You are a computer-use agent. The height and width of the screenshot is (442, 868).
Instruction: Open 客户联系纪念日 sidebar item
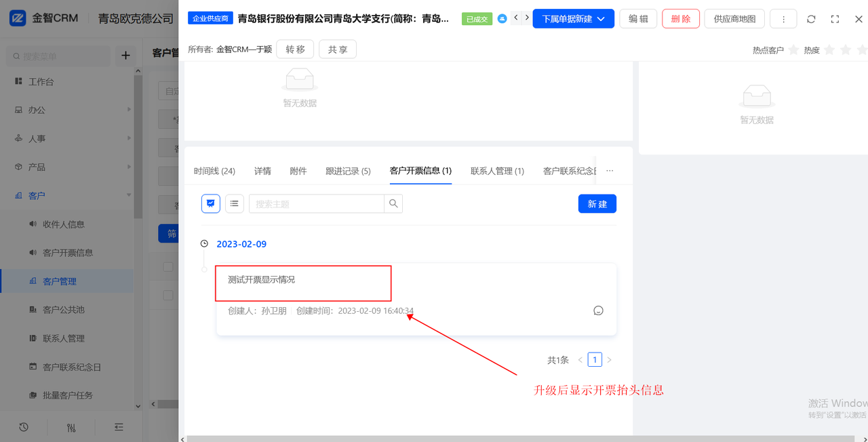tap(72, 367)
